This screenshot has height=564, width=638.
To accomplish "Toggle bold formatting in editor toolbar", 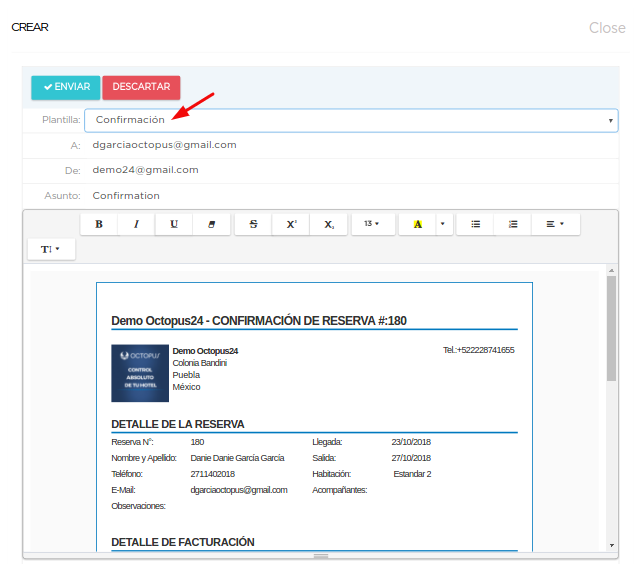I will (99, 224).
